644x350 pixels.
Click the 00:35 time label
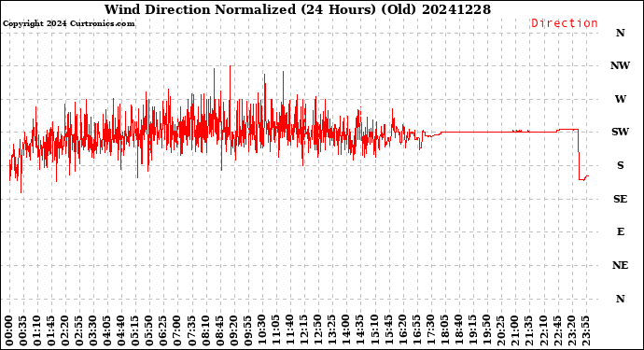pos(23,330)
